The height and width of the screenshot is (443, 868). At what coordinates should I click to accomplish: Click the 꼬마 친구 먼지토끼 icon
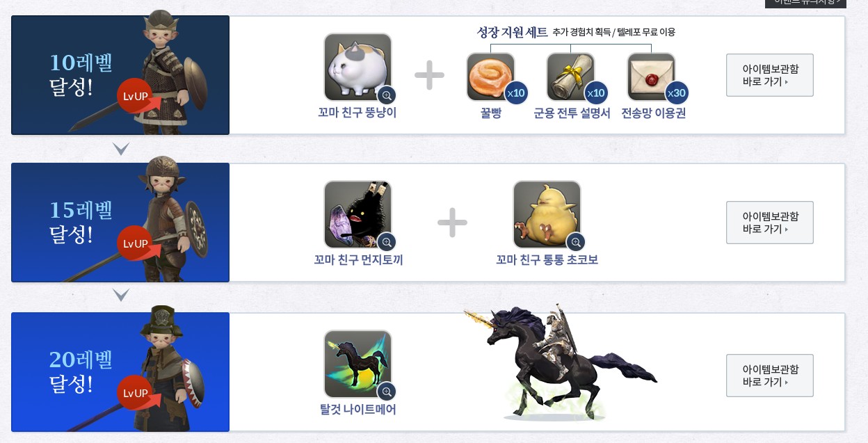[x=357, y=215]
